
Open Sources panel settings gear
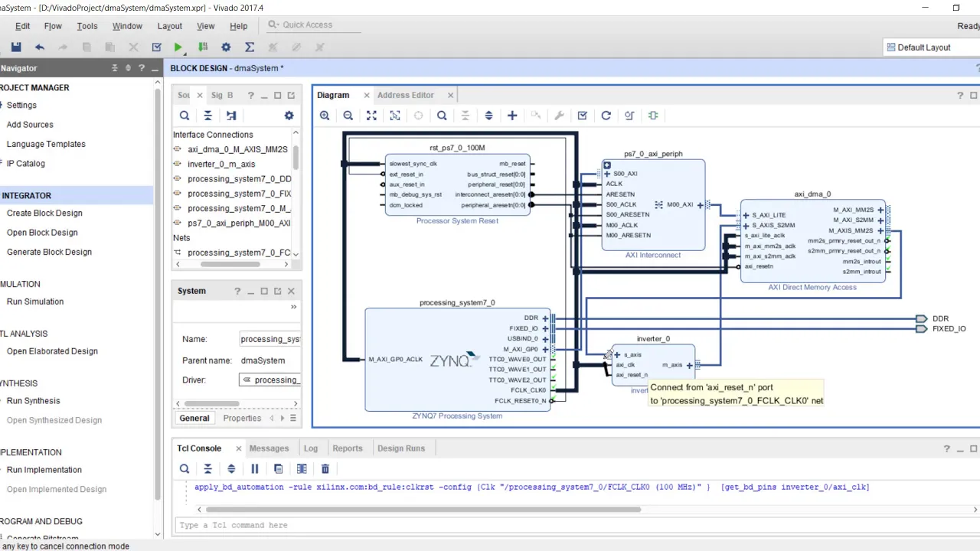[x=289, y=116]
